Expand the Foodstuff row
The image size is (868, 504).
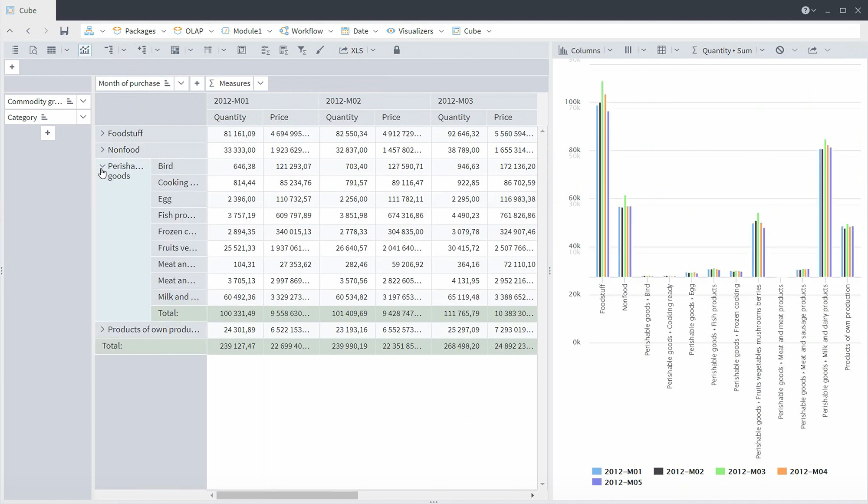point(102,133)
